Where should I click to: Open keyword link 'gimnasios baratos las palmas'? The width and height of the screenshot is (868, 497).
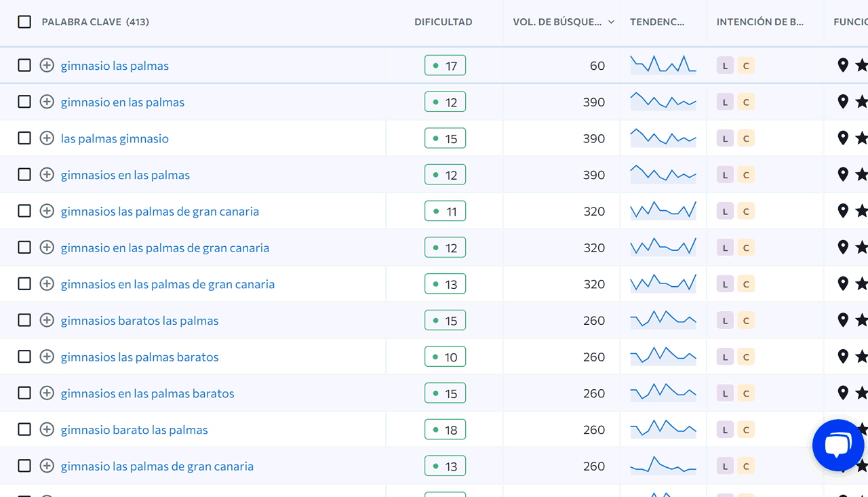pos(140,321)
